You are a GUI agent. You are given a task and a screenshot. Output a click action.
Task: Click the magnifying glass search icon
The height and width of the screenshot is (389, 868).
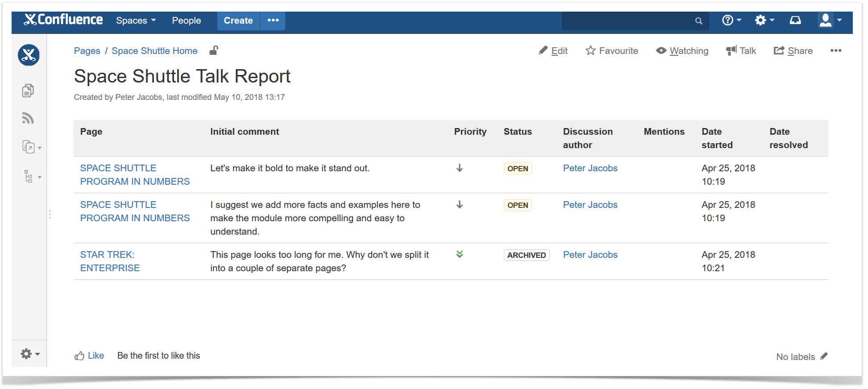click(x=699, y=21)
